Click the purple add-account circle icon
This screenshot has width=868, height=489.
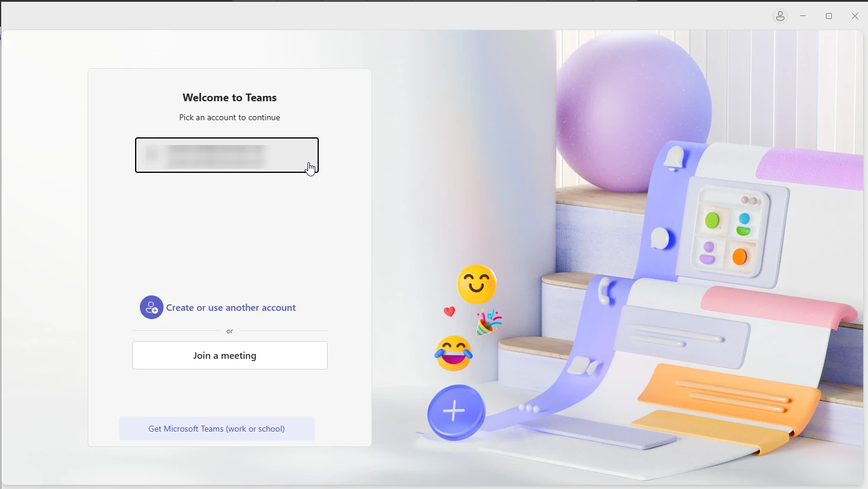[152, 307]
